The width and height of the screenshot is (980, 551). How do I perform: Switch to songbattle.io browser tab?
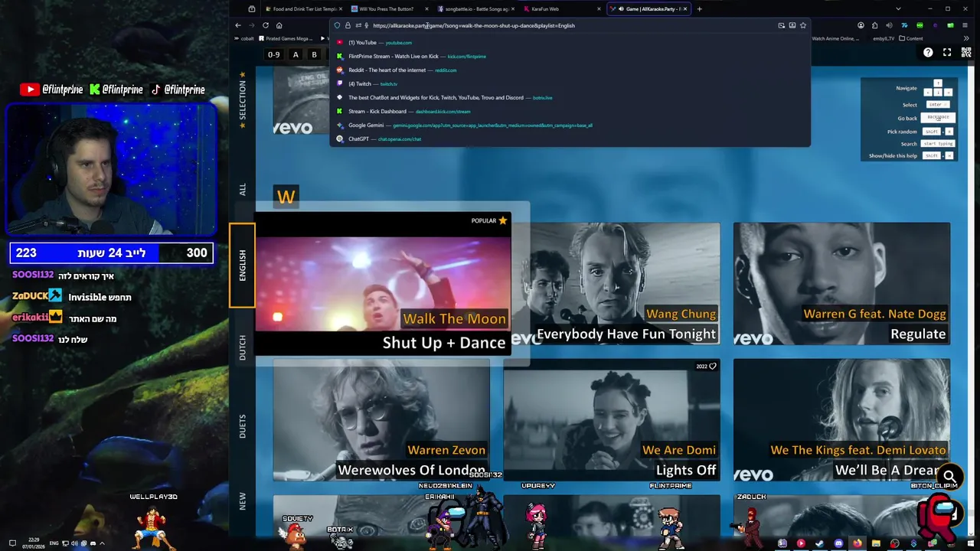[x=475, y=8]
